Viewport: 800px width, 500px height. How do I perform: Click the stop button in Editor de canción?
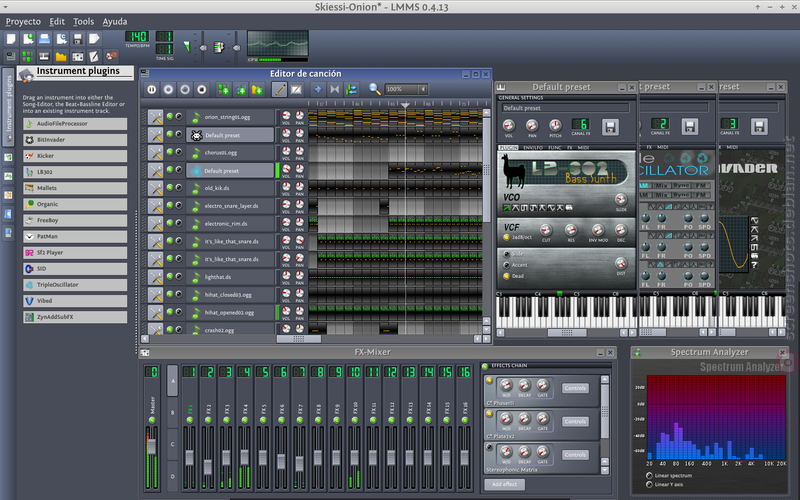[x=202, y=89]
